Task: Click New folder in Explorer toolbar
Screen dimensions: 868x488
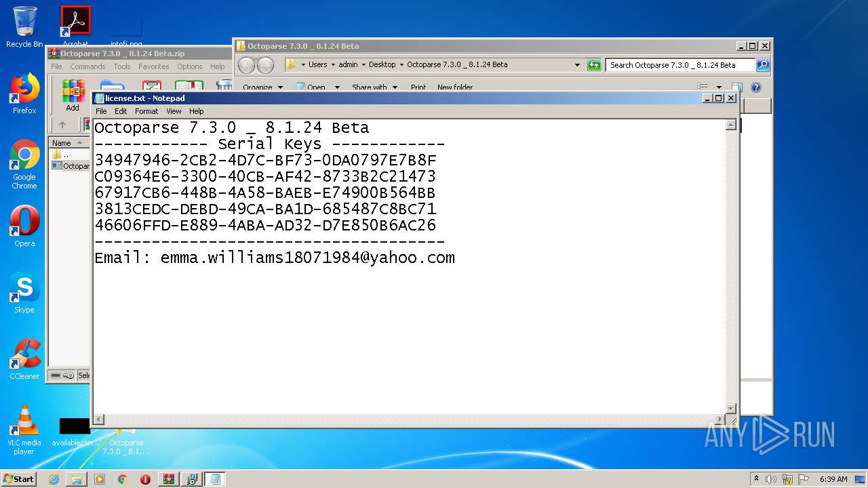Action: pyautogui.click(x=455, y=87)
